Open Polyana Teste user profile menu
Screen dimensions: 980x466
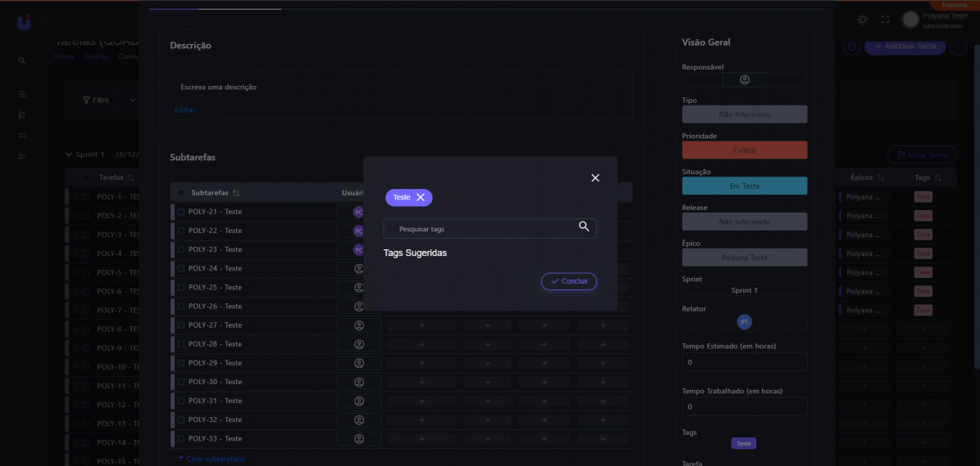click(x=927, y=20)
